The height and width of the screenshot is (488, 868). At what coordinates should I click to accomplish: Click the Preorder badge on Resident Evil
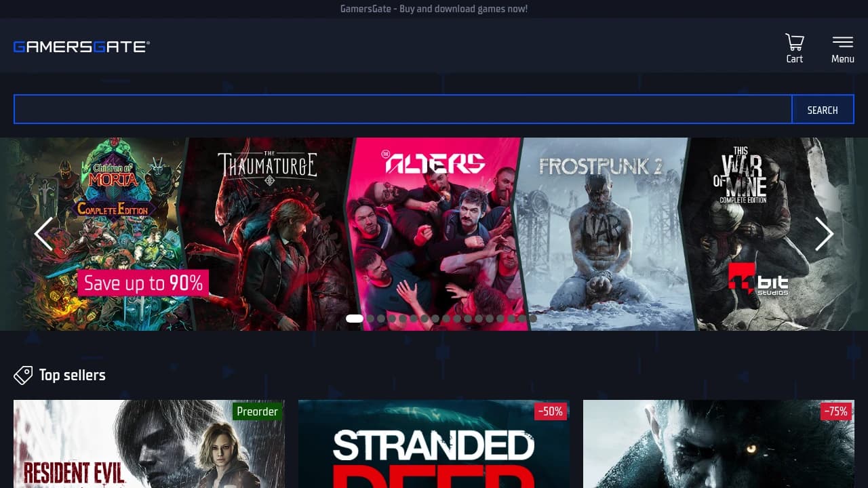[257, 411]
